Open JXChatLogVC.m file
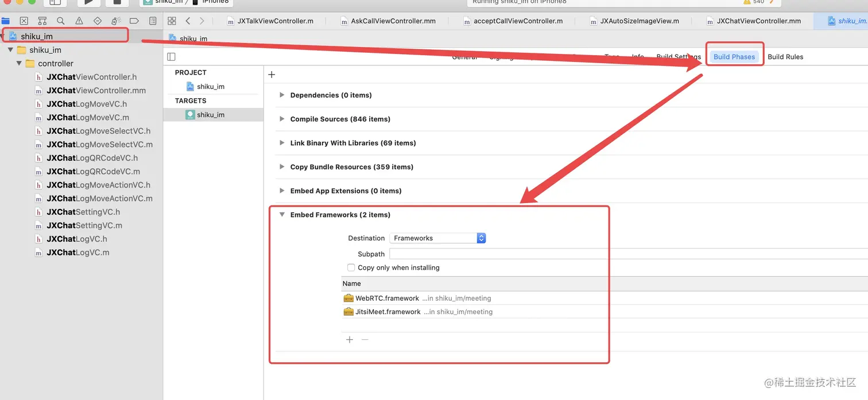Image resolution: width=868 pixels, height=400 pixels. tap(78, 253)
